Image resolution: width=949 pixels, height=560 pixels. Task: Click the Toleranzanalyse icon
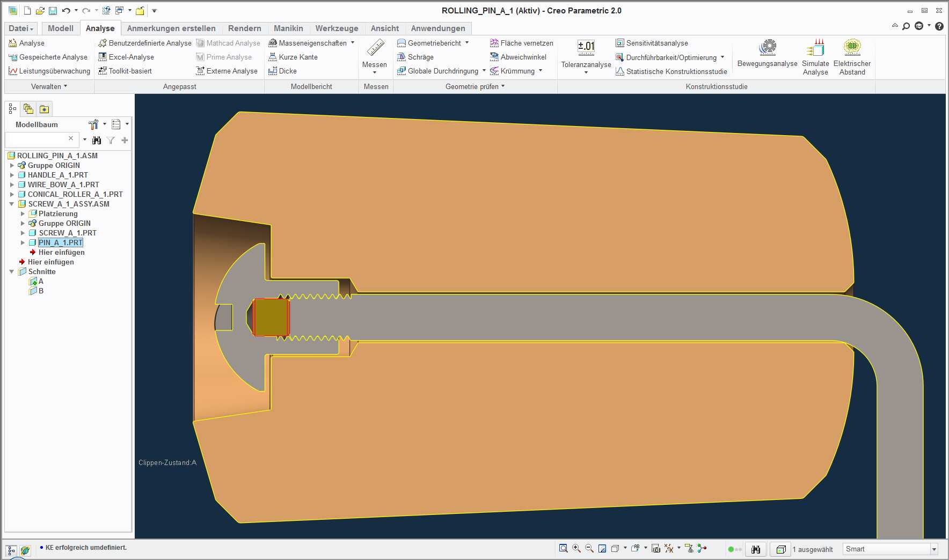(x=586, y=47)
